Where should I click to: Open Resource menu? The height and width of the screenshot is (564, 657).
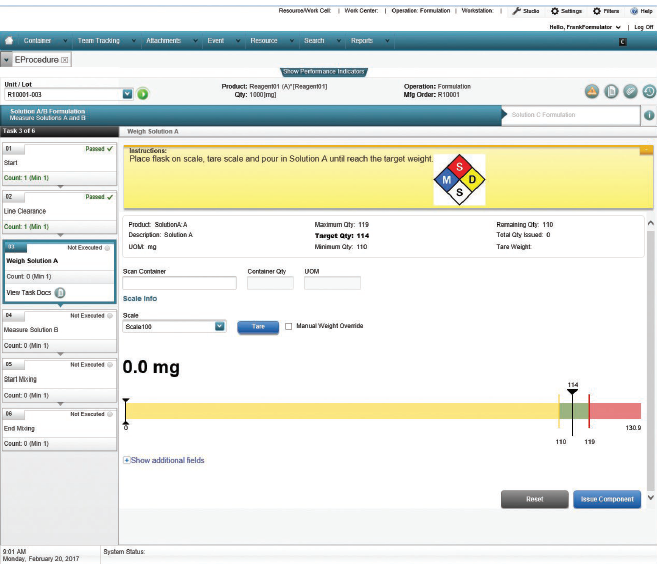(264, 41)
